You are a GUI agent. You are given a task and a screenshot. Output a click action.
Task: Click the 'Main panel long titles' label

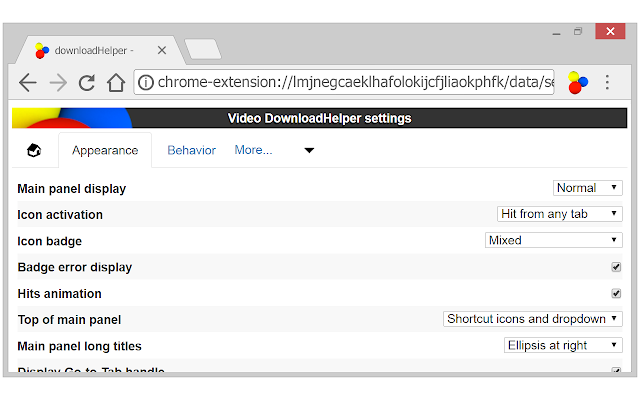coord(80,346)
